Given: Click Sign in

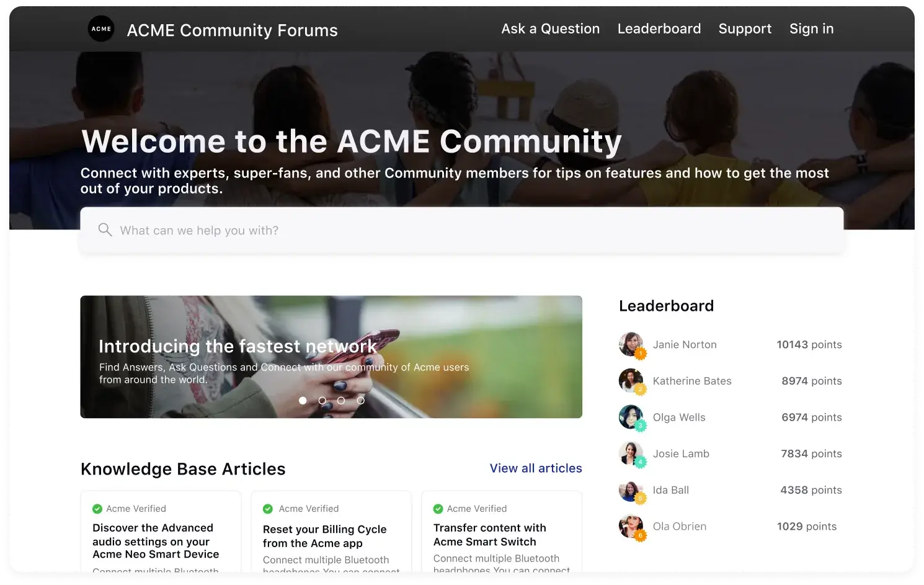Looking at the screenshot, I should [x=811, y=29].
